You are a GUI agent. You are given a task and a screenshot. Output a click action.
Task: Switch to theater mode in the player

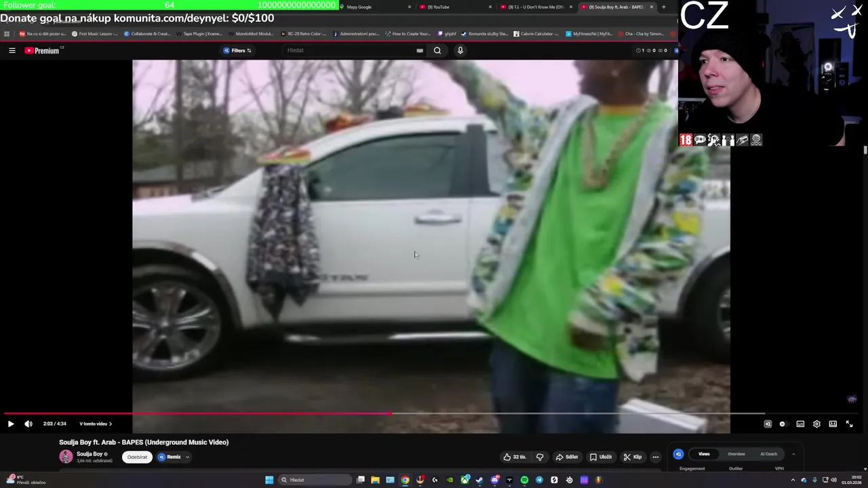(x=833, y=424)
